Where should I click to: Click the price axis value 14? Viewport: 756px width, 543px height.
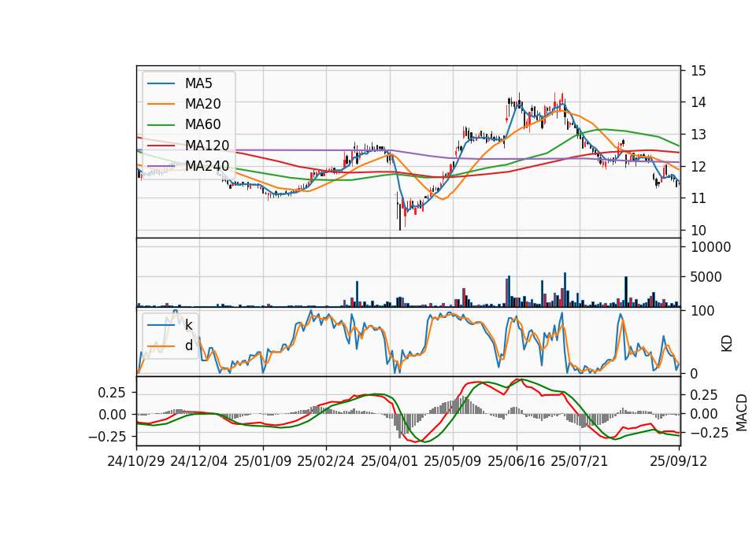699,102
